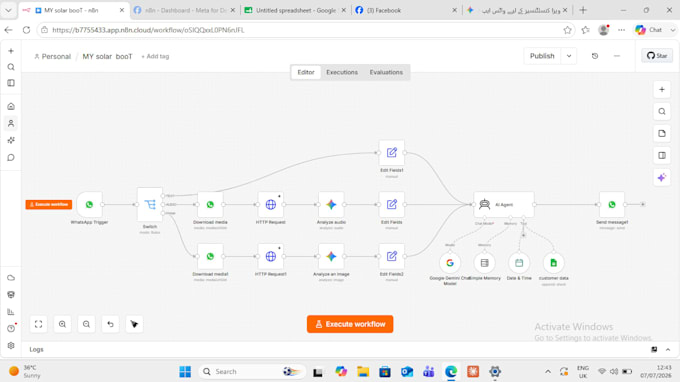The width and height of the screenshot is (680, 382).
Task: Open the Date & Time tool node
Action: coord(519,263)
